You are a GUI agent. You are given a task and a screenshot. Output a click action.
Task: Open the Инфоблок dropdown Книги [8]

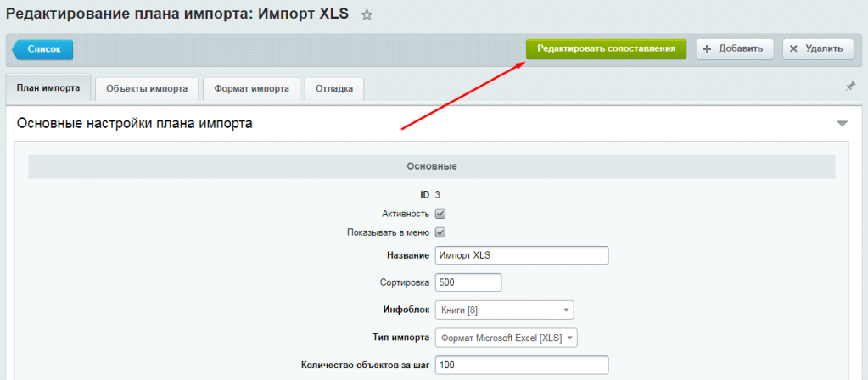505,310
